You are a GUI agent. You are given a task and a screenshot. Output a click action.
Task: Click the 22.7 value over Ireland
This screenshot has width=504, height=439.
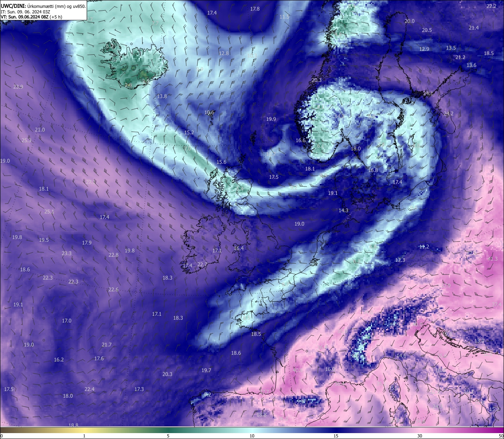(202, 264)
